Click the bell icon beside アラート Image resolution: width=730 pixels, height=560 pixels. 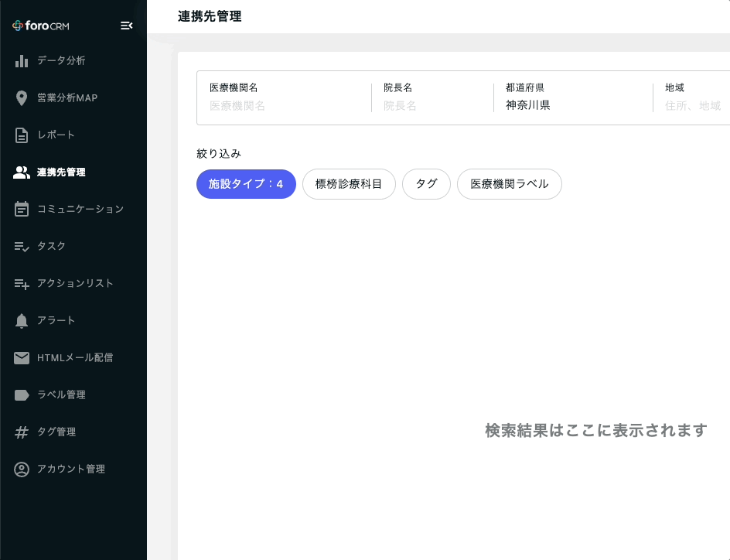tap(22, 321)
